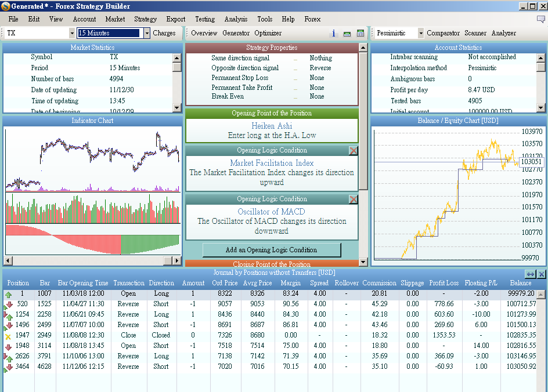
Task: Click Market Statistics scrollbar down arrow
Action: coord(177,108)
